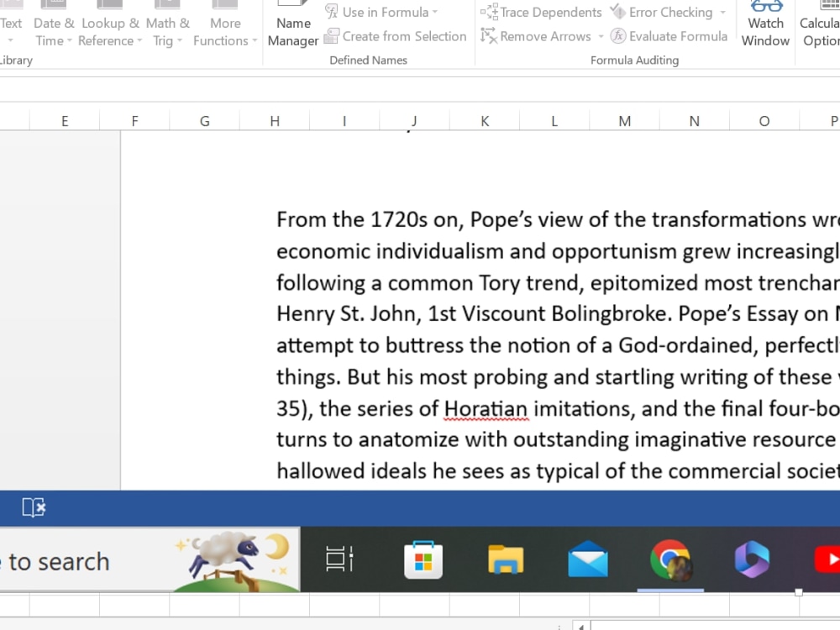
Task: Select column N header
Action: click(x=695, y=121)
